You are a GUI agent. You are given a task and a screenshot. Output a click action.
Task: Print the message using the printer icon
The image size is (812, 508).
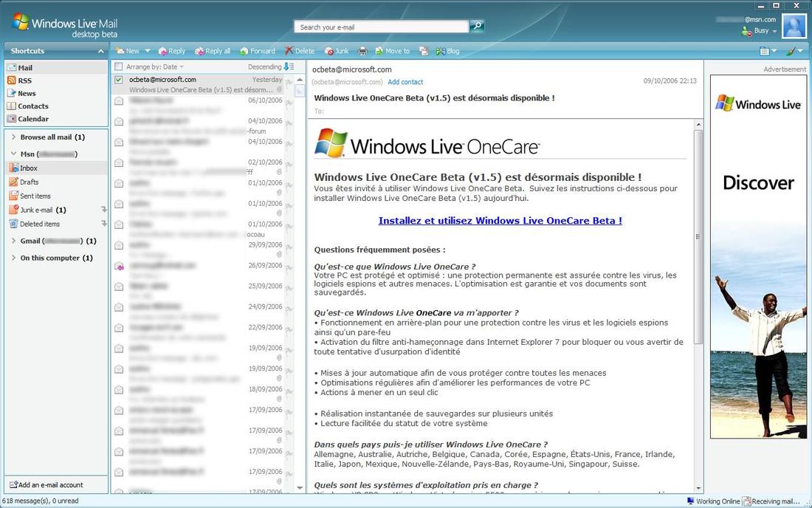click(362, 51)
